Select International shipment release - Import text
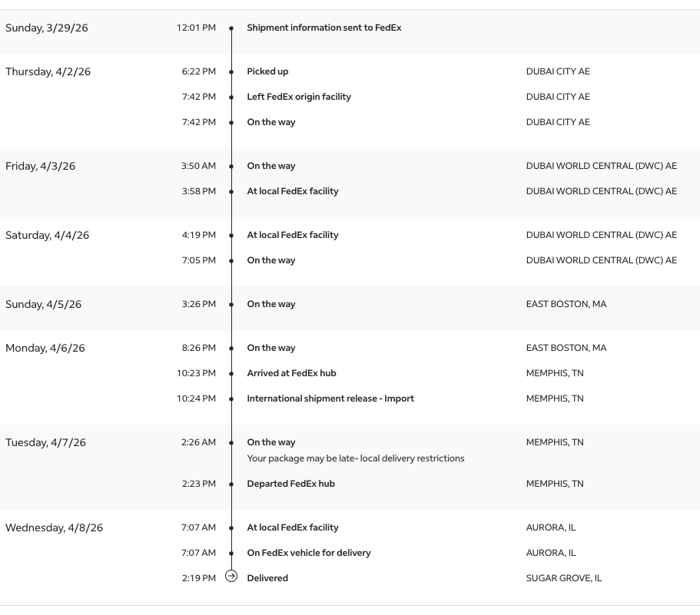 point(330,398)
